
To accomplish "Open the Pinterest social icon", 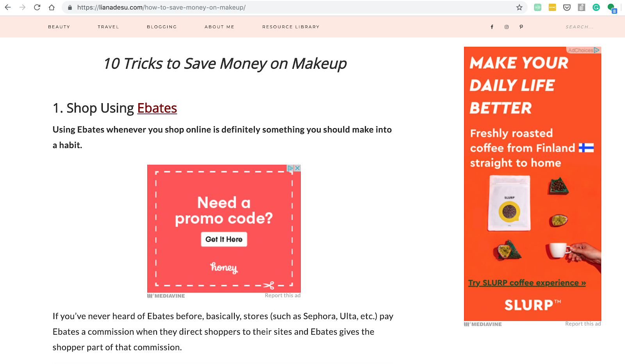I will point(521,27).
